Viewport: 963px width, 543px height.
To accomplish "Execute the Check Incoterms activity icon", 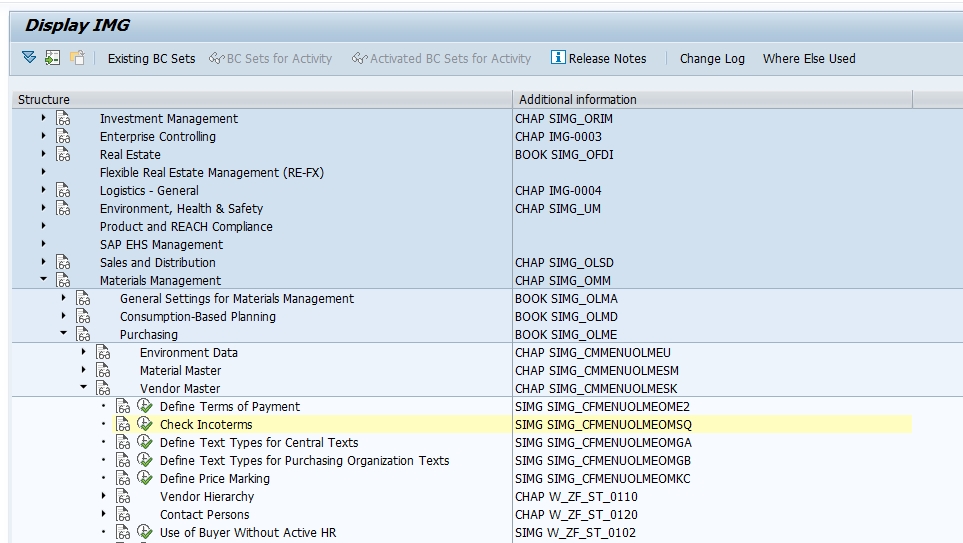I will (x=144, y=424).
